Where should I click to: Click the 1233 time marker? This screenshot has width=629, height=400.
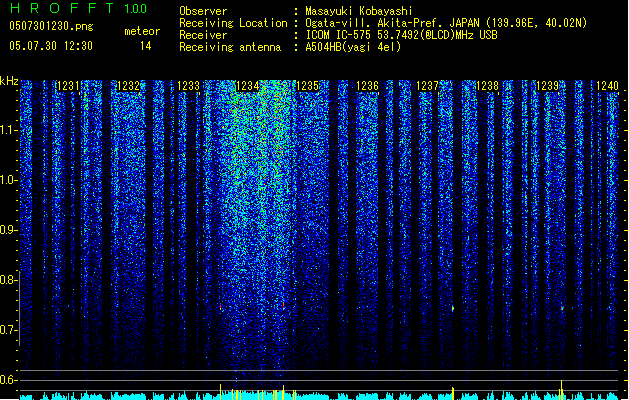pyautogui.click(x=188, y=86)
